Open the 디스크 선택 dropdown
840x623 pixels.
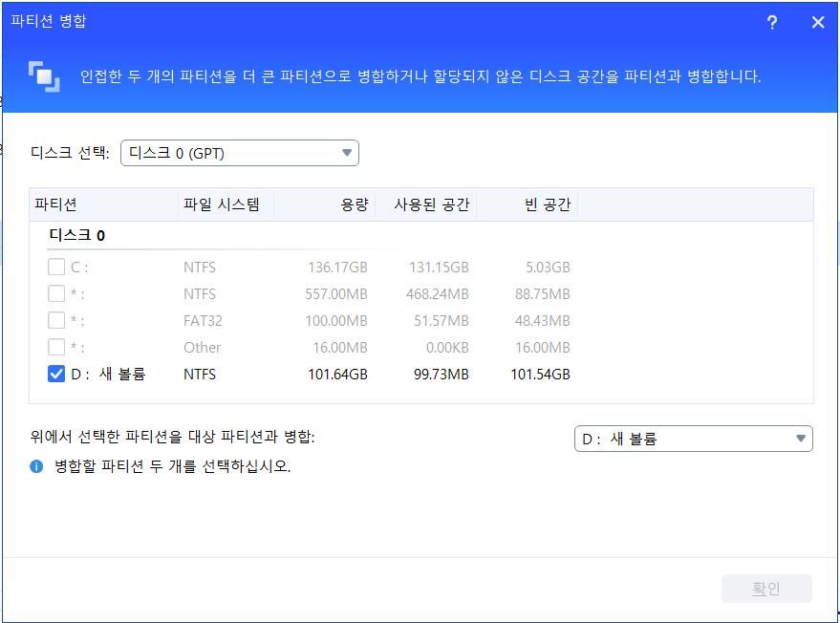pos(239,153)
